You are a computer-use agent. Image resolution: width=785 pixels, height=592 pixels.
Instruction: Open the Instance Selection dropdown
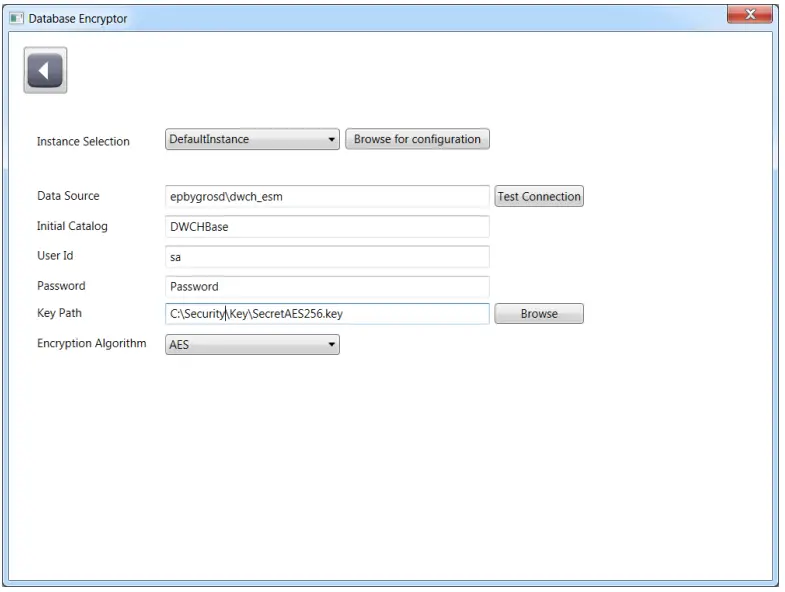click(252, 139)
